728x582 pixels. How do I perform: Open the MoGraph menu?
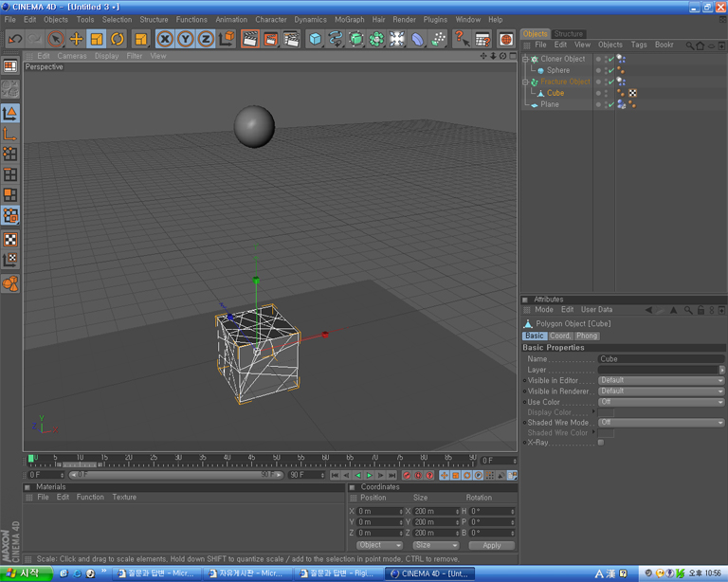tap(350, 20)
